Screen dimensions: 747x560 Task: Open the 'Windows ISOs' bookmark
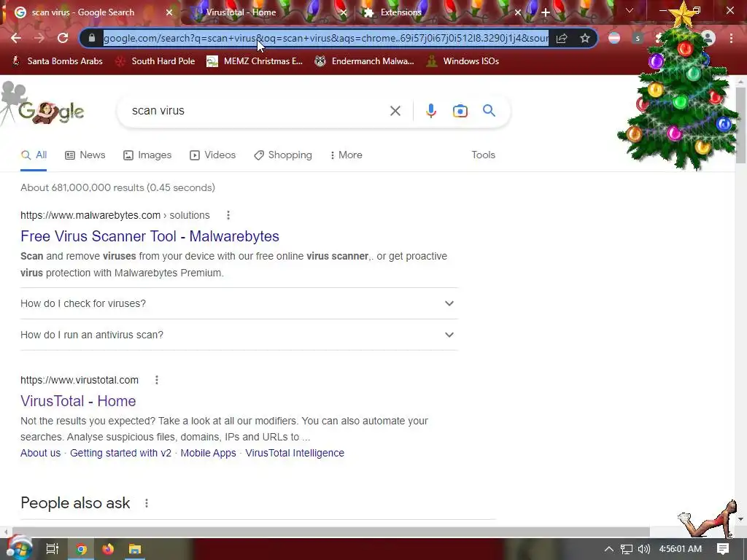coord(462,61)
